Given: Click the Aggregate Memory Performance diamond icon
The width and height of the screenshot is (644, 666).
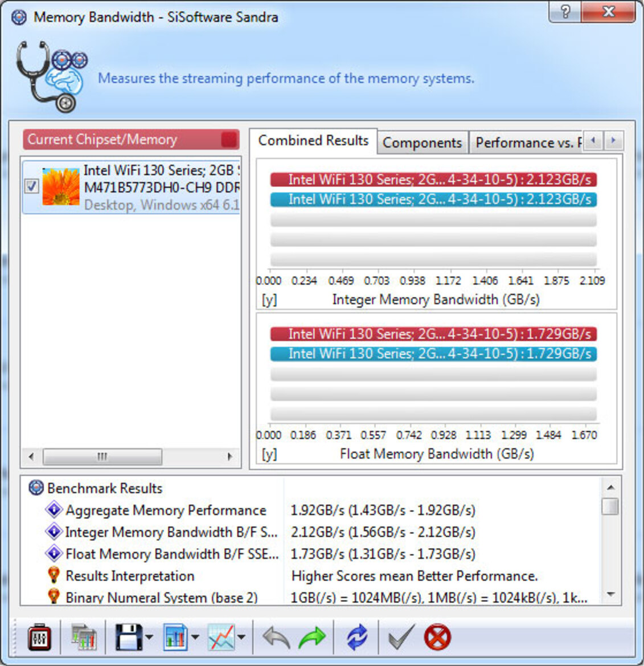Looking at the screenshot, I should pyautogui.click(x=54, y=509).
